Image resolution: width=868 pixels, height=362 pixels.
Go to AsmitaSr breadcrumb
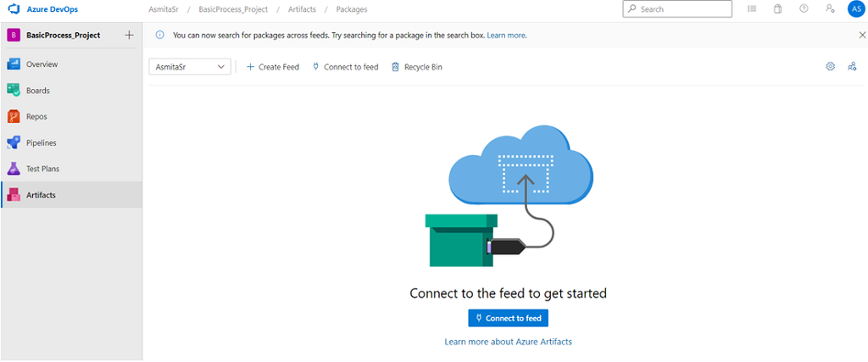(164, 9)
